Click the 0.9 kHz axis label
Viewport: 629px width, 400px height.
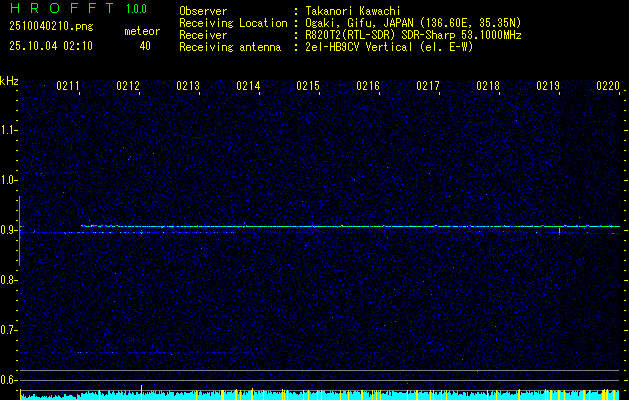8,230
